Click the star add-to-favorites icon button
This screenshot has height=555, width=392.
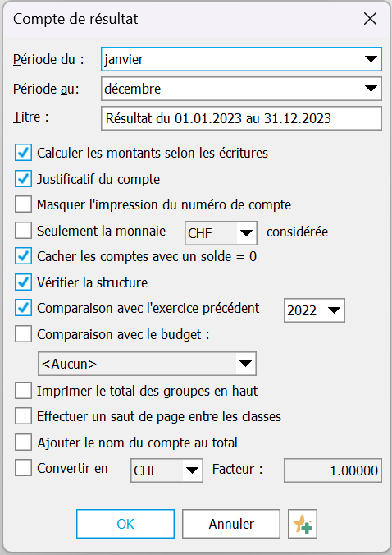tap(303, 524)
